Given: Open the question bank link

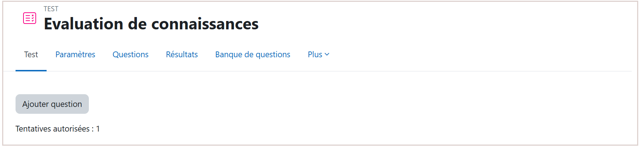Looking at the screenshot, I should pyautogui.click(x=253, y=54).
